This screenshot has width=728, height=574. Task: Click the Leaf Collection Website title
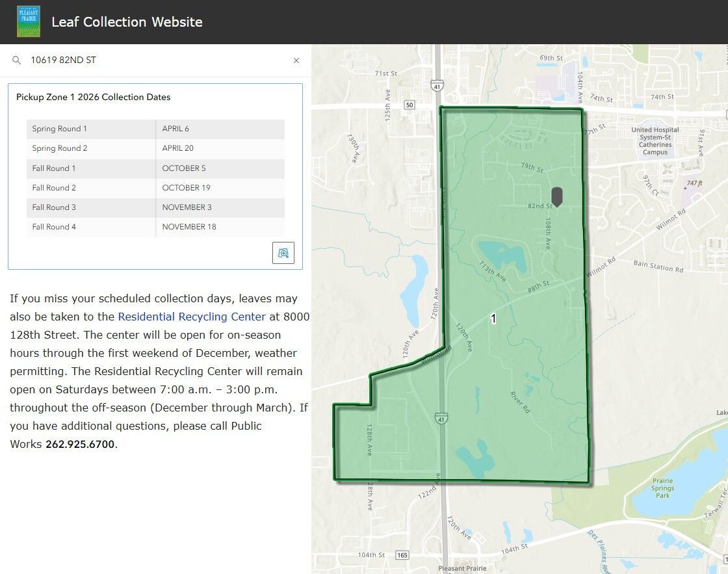[127, 22]
